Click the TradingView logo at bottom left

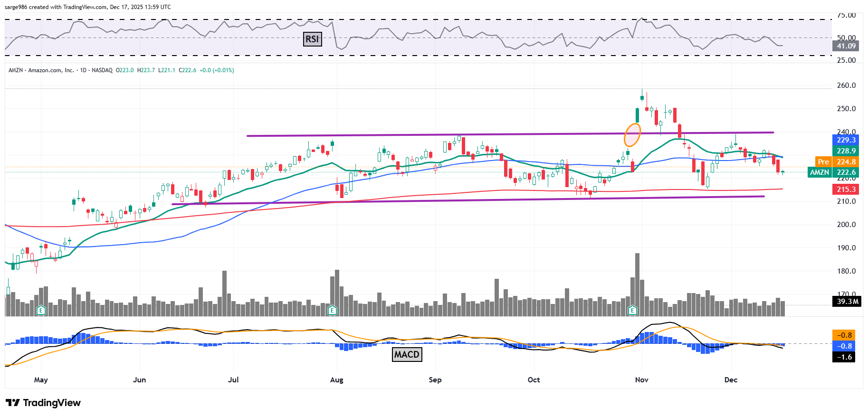point(43,403)
